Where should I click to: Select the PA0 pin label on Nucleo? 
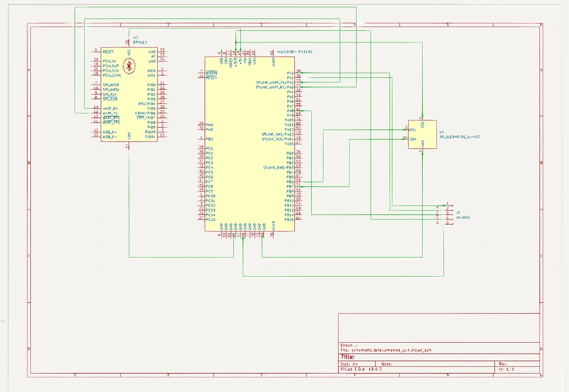tap(290, 73)
